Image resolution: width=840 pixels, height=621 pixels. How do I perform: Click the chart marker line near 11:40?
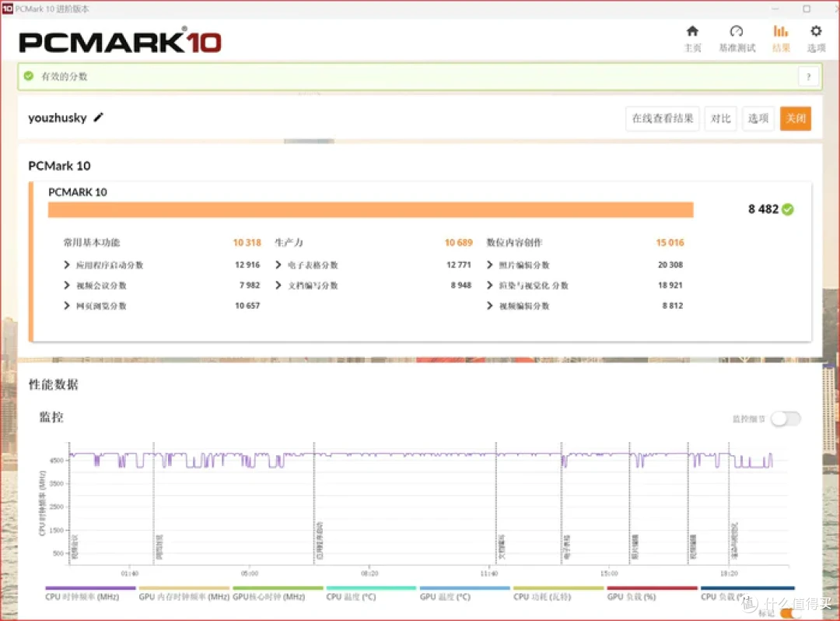(x=496, y=503)
